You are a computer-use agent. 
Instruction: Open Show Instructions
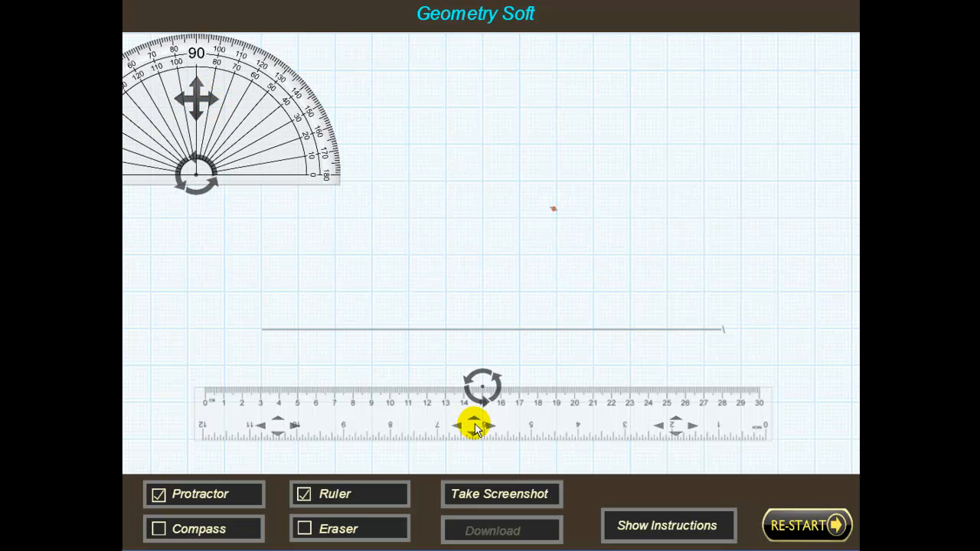point(668,526)
